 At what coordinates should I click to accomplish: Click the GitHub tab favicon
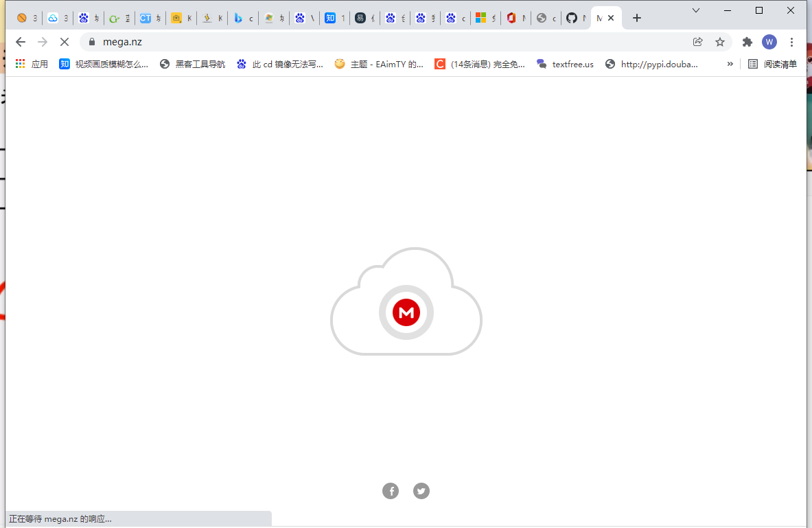pos(571,17)
